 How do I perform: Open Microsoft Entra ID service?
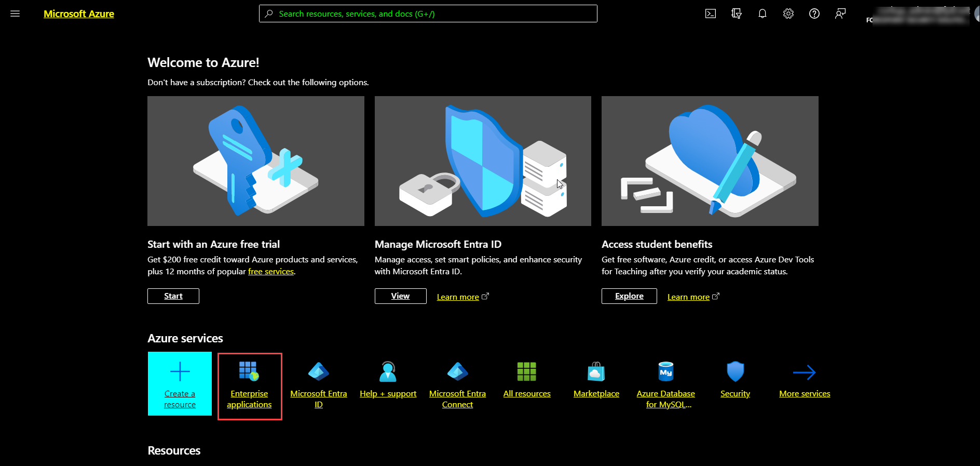point(319,385)
